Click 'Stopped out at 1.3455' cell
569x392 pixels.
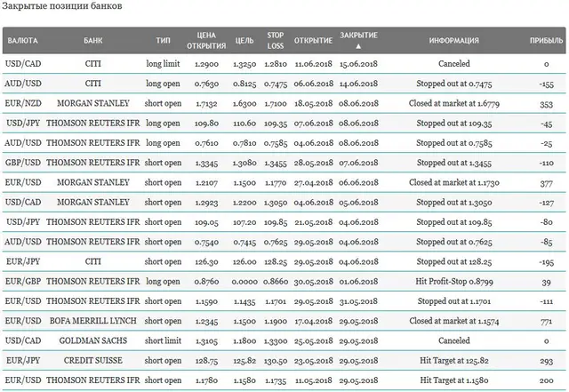tap(454, 163)
